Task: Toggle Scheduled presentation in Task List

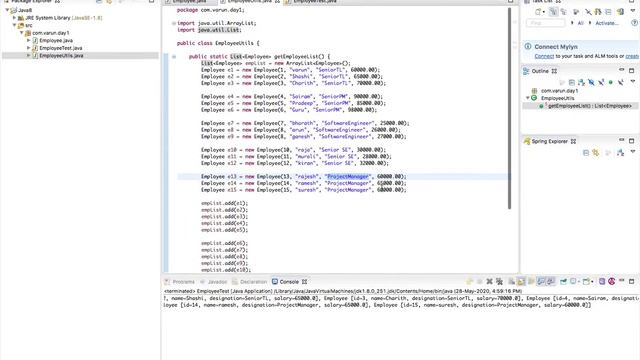Action: click(x=563, y=11)
